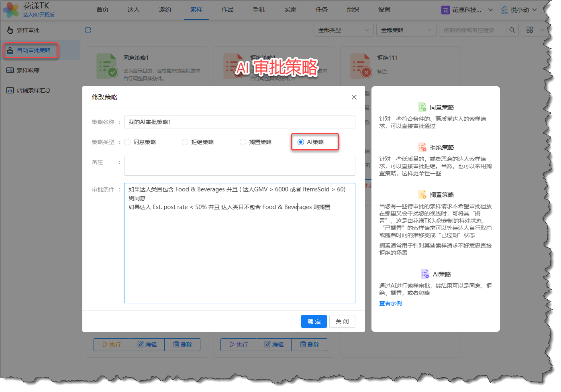Image resolution: width=561 pixels, height=392 pixels.
Task: Go to the 达人 tab
Action: (x=133, y=10)
